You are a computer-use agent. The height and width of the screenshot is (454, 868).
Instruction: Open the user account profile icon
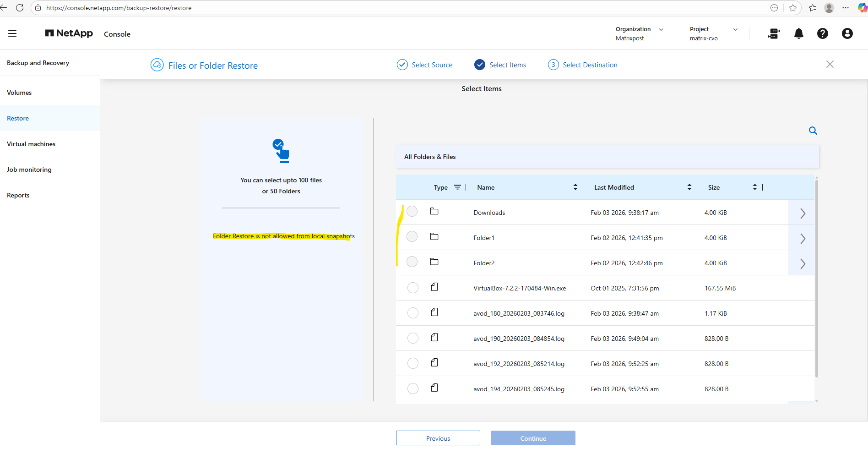[x=847, y=33]
